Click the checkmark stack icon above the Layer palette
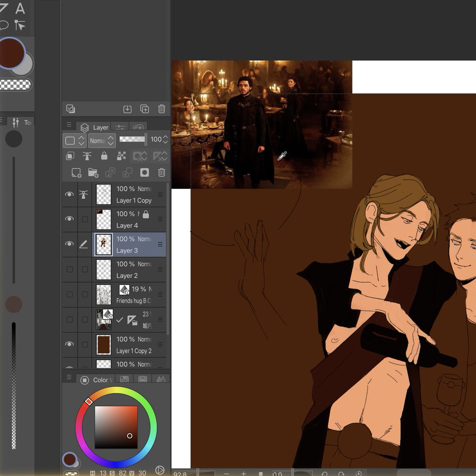This screenshot has height=476, width=476. pyautogui.click(x=71, y=109)
